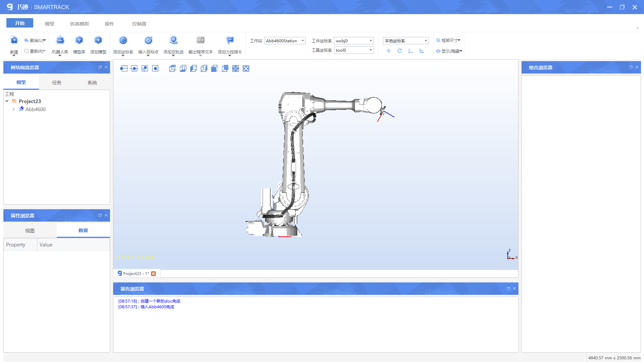Open the 开始 ribbon tab
Image resolution: width=644 pixels, height=362 pixels.
(x=20, y=23)
